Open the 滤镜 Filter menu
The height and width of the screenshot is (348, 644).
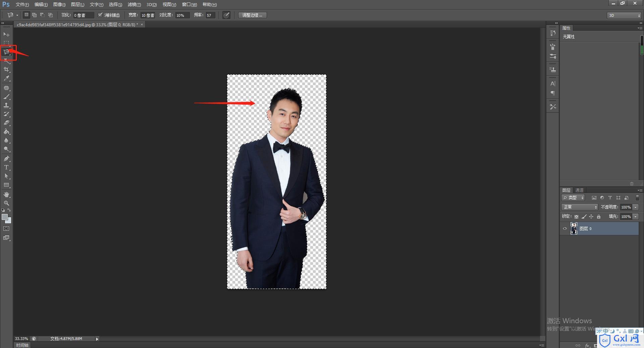point(134,4)
